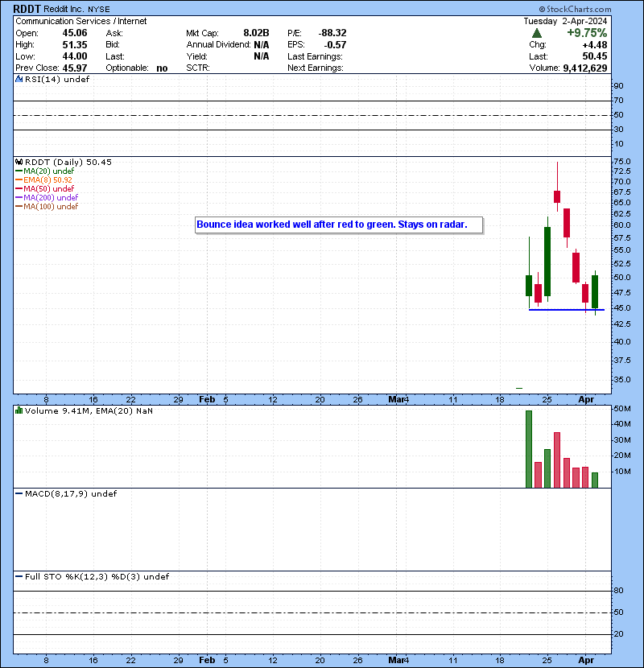This screenshot has height=668, width=644.
Task: Click the Communication Services / Internet sector text
Action: [81, 21]
